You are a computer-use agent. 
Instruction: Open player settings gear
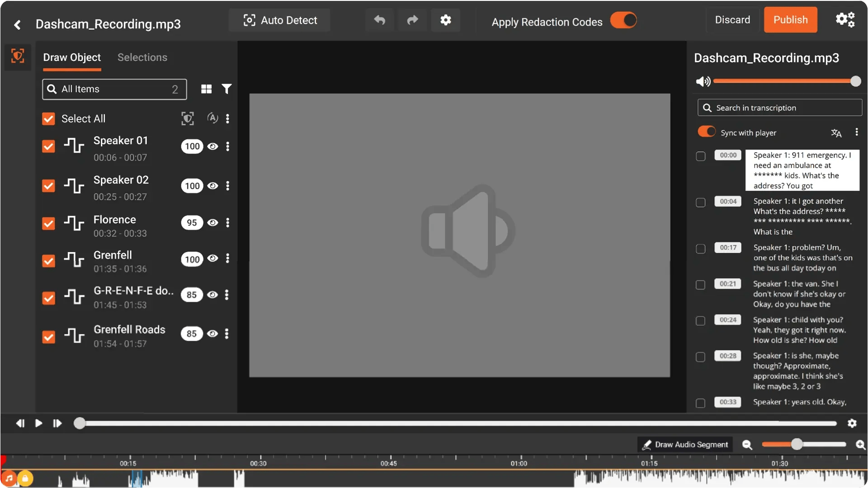tap(852, 423)
